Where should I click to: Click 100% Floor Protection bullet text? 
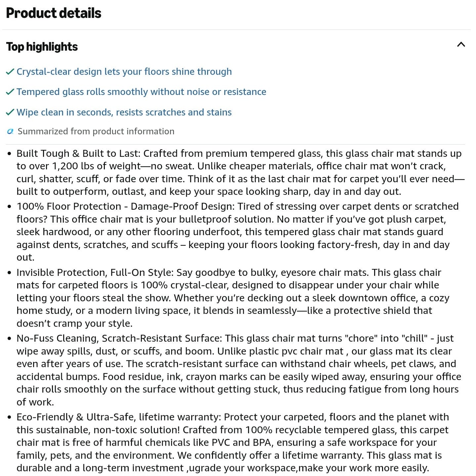(x=238, y=232)
